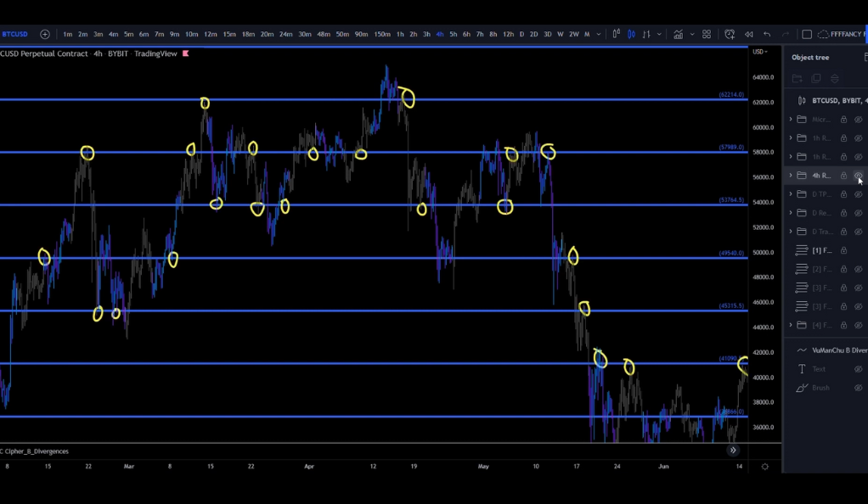The height and width of the screenshot is (504, 868).
Task: Click the undo arrow in toolbar
Action: [767, 34]
